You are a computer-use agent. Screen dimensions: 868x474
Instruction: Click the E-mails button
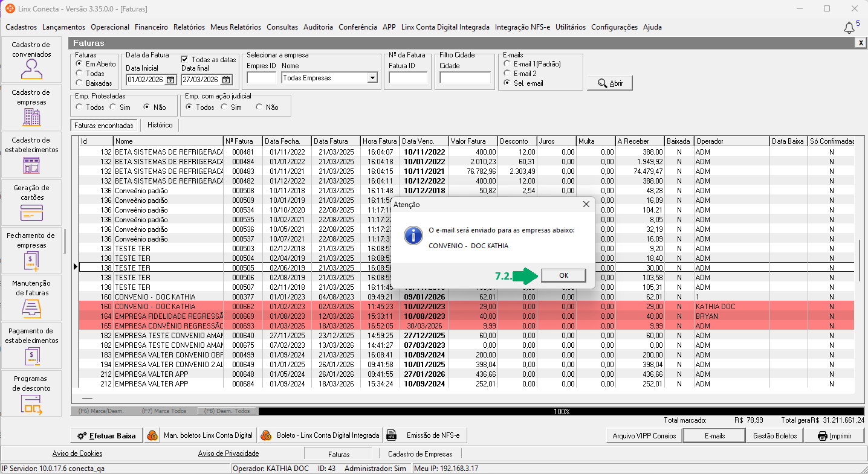(714, 436)
